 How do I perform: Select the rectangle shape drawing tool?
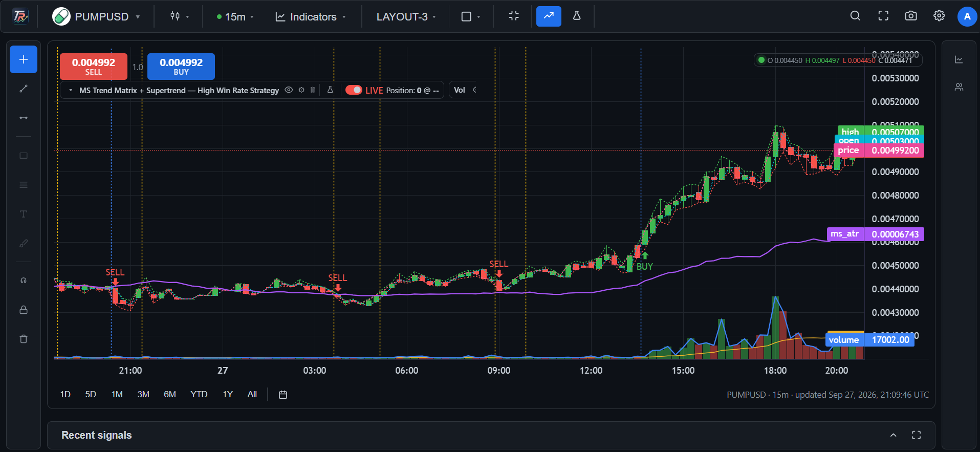pos(24,156)
